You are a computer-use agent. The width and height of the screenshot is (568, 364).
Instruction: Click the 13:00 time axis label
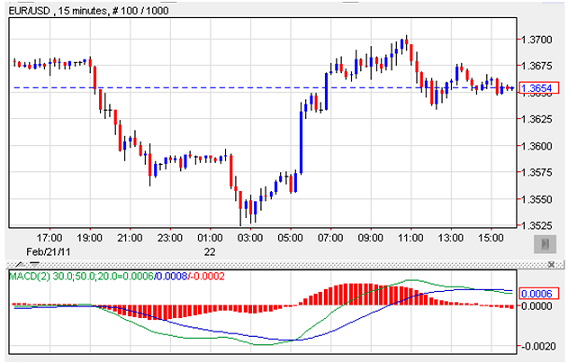(x=451, y=238)
